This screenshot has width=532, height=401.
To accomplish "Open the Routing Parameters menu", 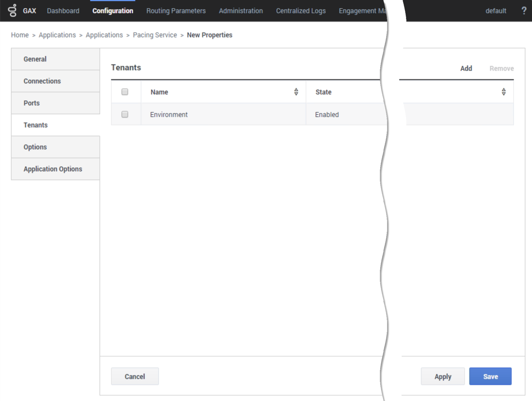I will (176, 11).
